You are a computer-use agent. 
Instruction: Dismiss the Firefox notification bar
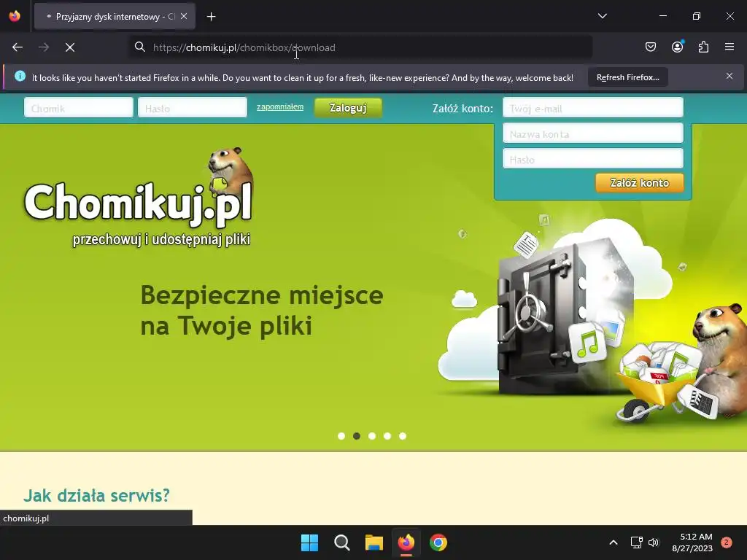pyautogui.click(x=729, y=76)
